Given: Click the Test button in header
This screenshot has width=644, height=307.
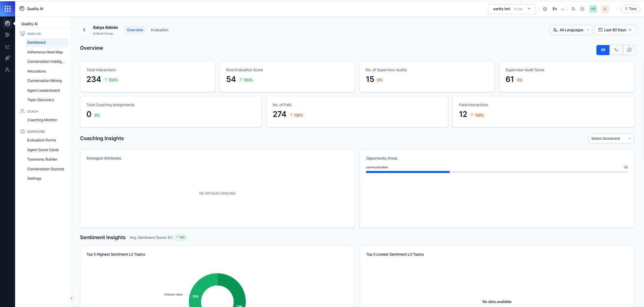Looking at the screenshot, I should [x=630, y=9].
